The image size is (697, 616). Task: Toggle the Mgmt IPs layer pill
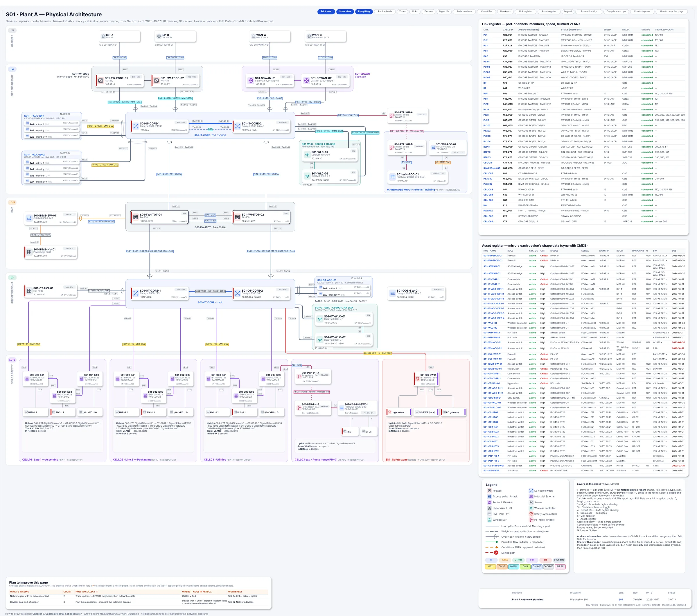[444, 12]
